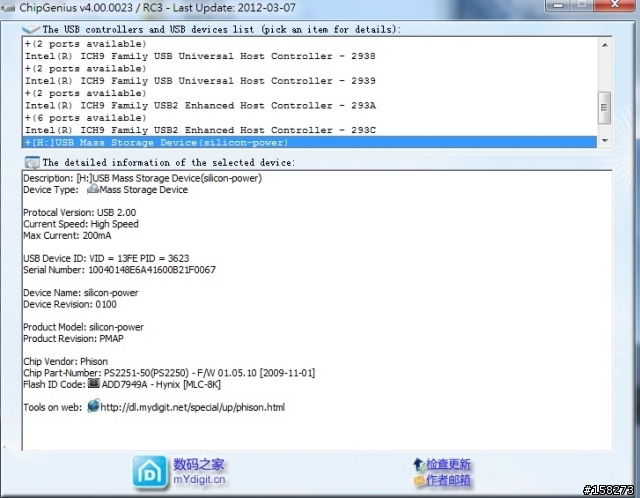Click the 'Device Name: silicon-power' line
The height and width of the screenshot is (498, 640).
[80, 293]
